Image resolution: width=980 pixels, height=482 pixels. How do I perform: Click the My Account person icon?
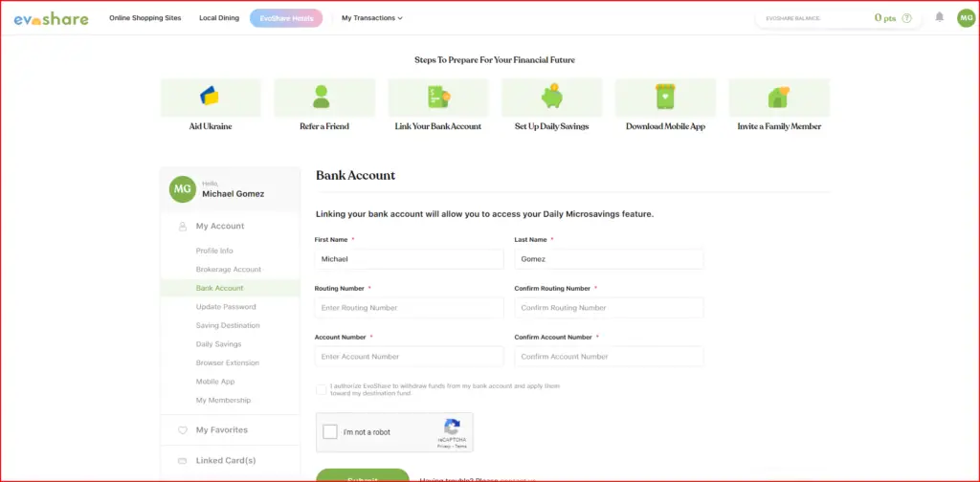(x=183, y=226)
